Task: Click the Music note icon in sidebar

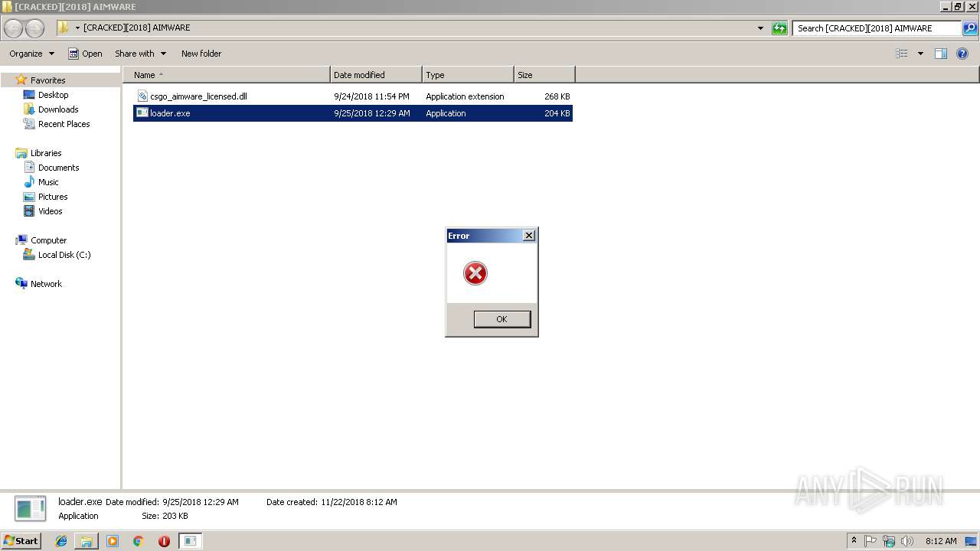Action: [29, 182]
